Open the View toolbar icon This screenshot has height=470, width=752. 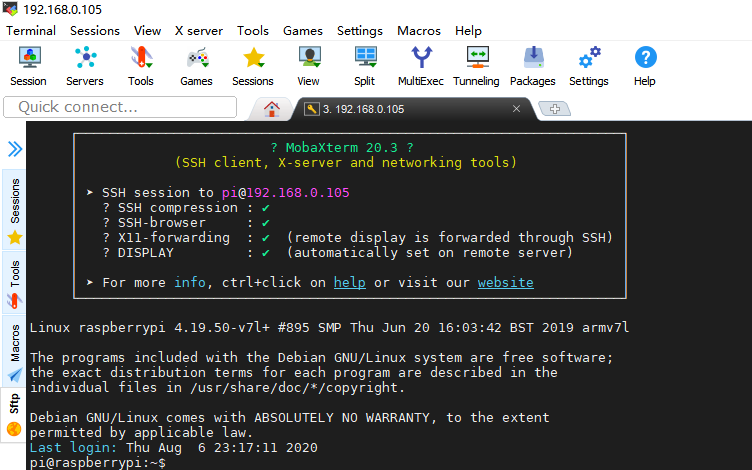click(x=308, y=66)
